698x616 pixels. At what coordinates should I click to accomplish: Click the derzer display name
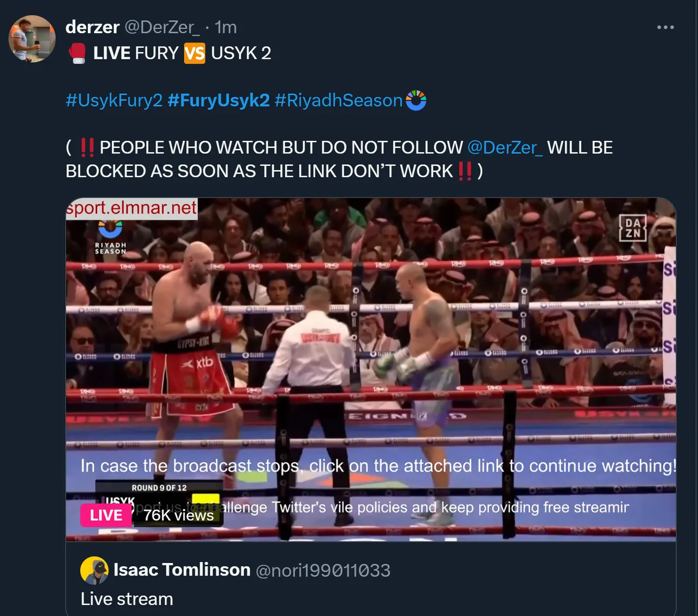92,27
